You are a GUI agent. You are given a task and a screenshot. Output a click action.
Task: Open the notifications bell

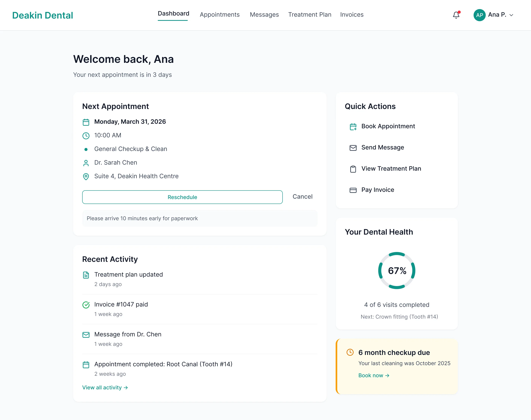tap(456, 15)
